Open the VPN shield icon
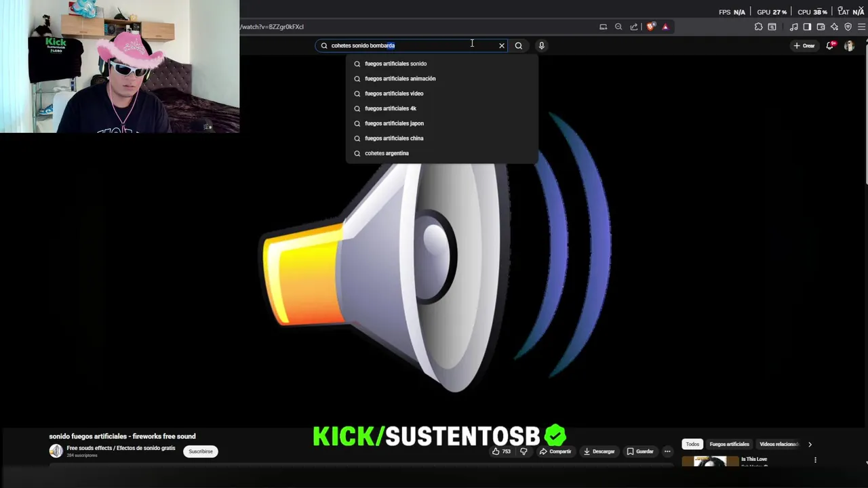868x488 pixels. tap(848, 26)
